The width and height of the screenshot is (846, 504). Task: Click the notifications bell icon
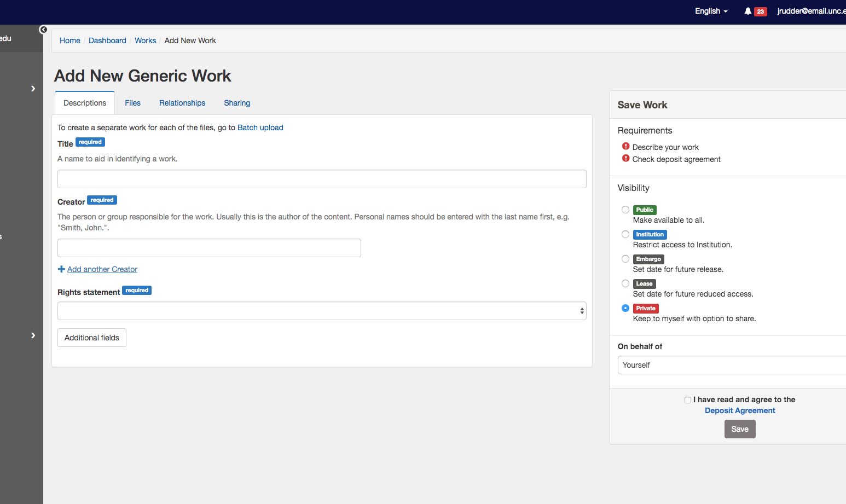[x=748, y=11]
